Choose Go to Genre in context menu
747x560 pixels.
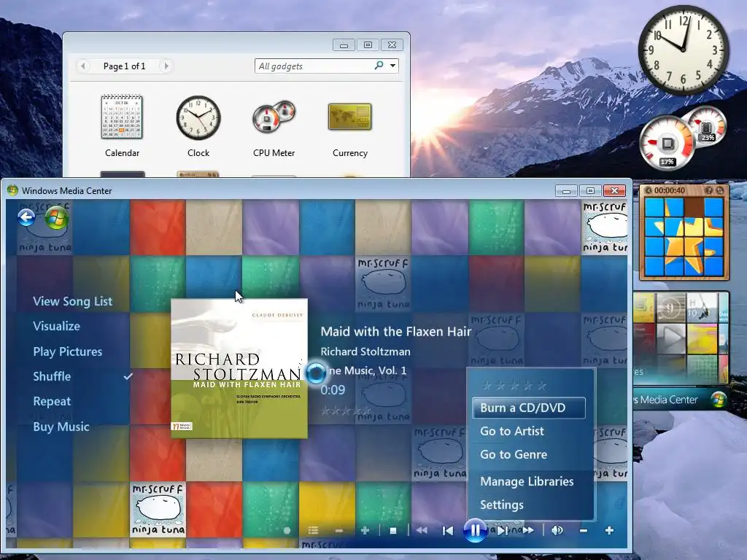click(514, 454)
